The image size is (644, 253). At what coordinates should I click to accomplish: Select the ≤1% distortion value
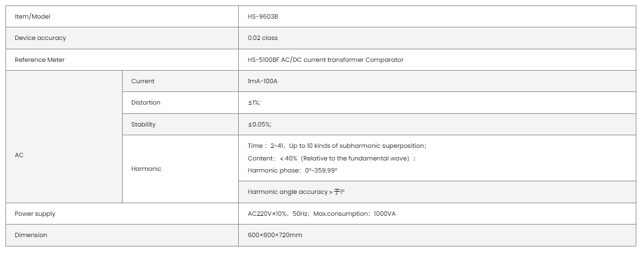[x=254, y=102]
